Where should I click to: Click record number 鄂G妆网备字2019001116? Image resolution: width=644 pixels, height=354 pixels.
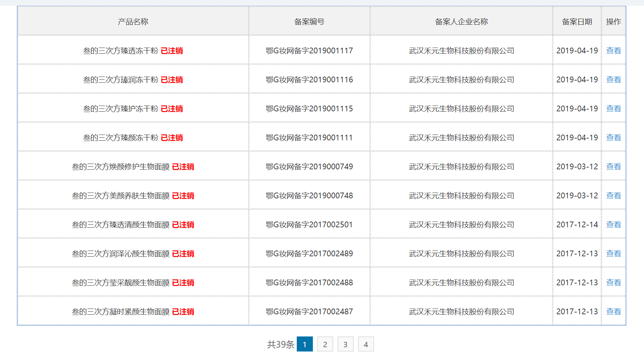309,79
